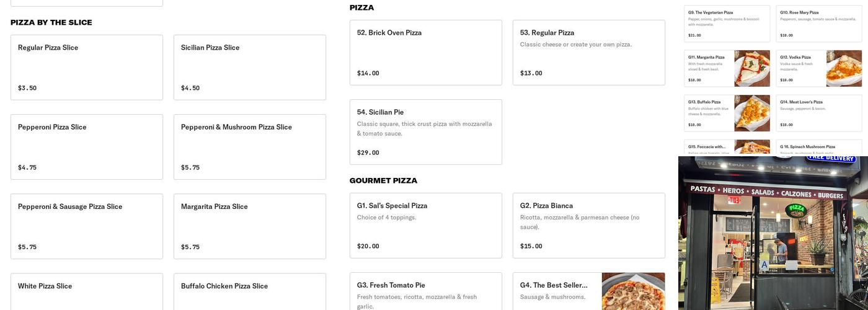Select Pepperoni & Sausage Pizza Slice
The image size is (868, 310).
87,226
